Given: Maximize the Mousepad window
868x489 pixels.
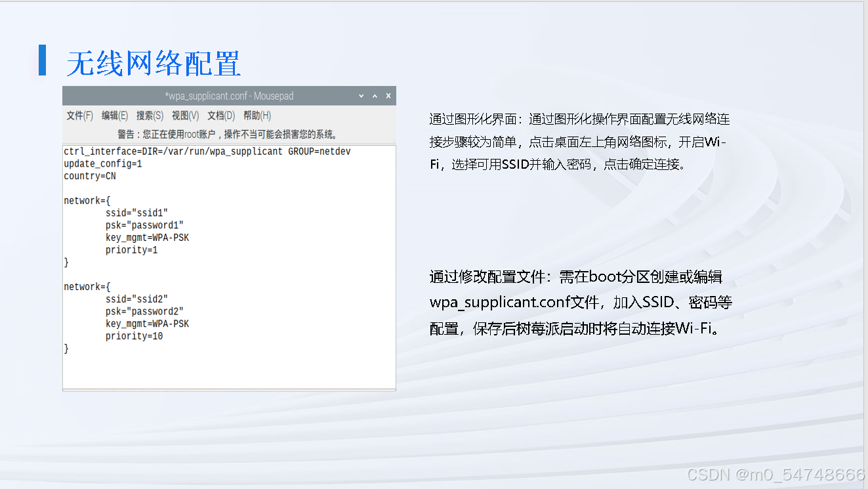Looking at the screenshot, I should (x=375, y=96).
